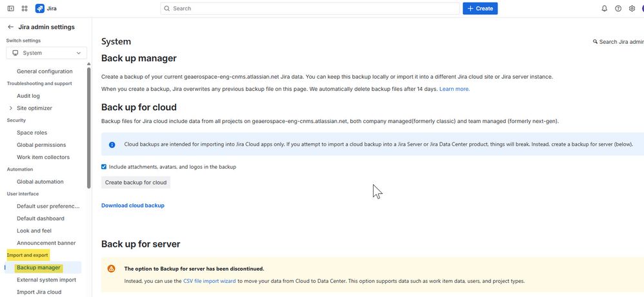644x297 pixels.
Task: Open the app switcher grid icon
Action: (x=25, y=8)
